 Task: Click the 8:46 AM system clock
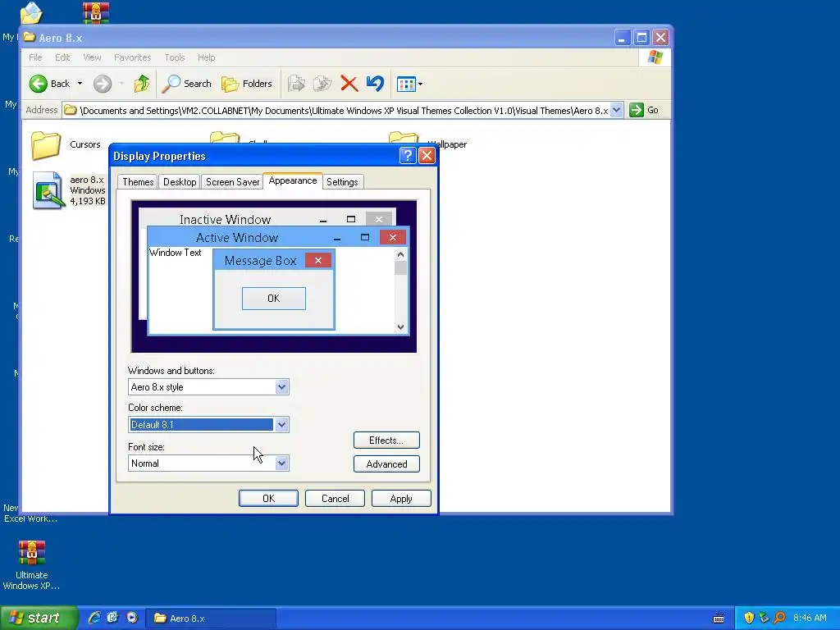[x=810, y=618]
